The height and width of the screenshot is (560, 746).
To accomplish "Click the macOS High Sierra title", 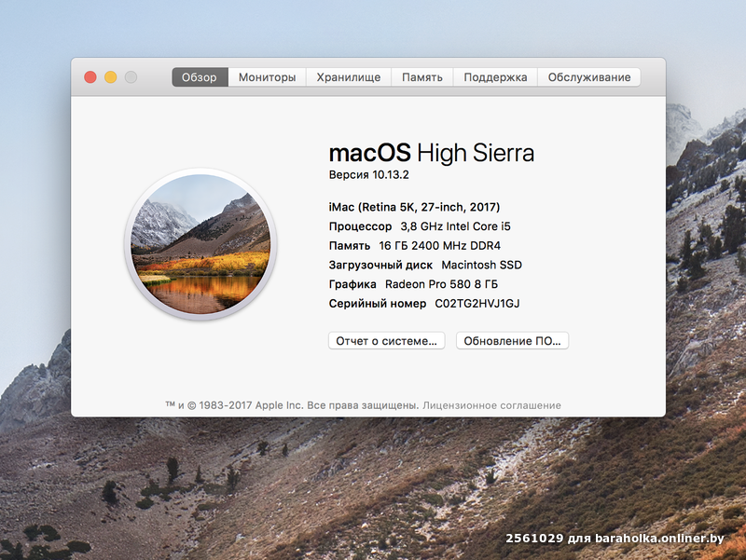I will point(432,153).
